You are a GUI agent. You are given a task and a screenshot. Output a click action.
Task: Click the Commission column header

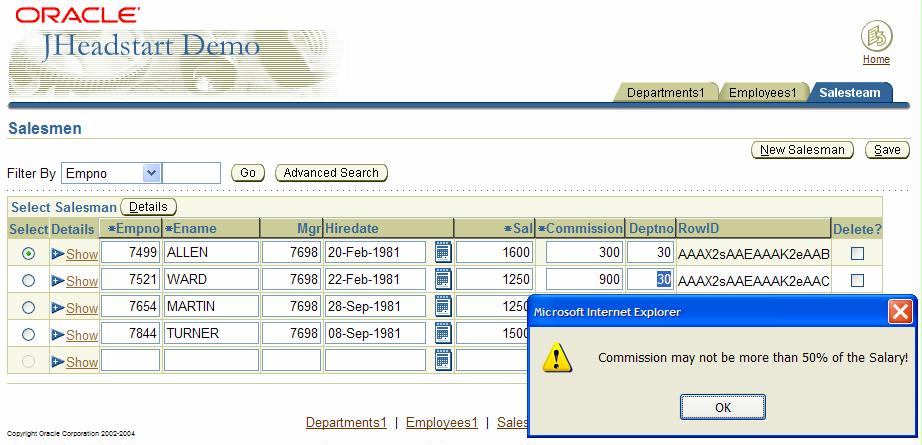point(580,229)
